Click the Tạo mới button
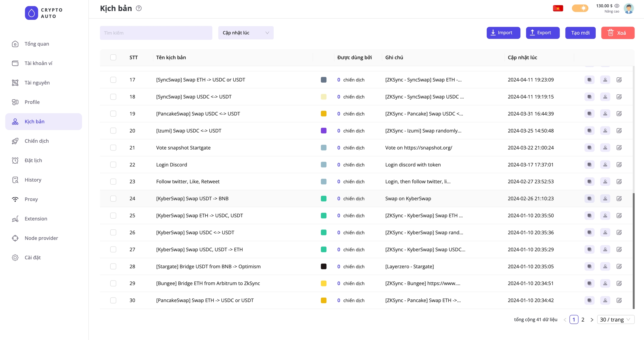The width and height of the screenshot is (644, 340). pos(580,33)
